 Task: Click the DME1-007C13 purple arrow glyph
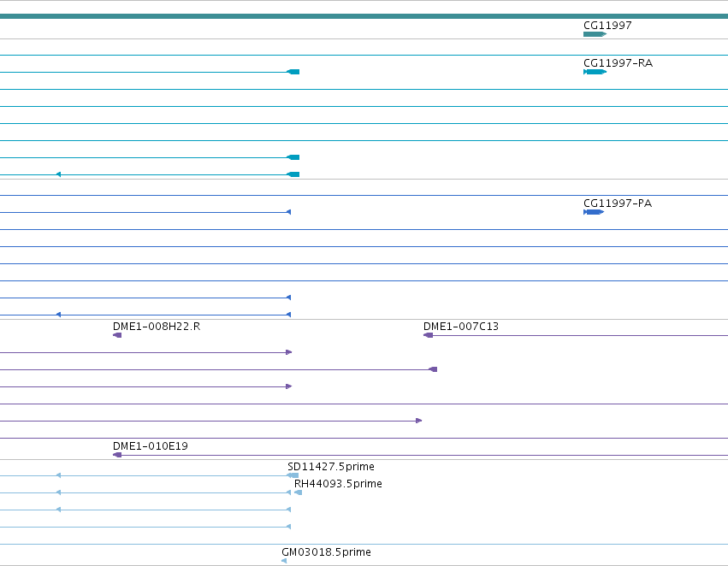click(428, 335)
